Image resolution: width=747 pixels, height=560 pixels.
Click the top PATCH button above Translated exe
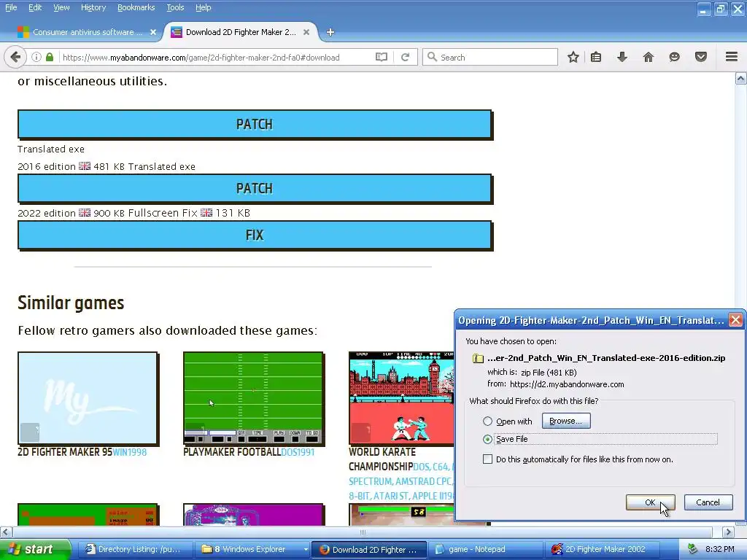(255, 124)
